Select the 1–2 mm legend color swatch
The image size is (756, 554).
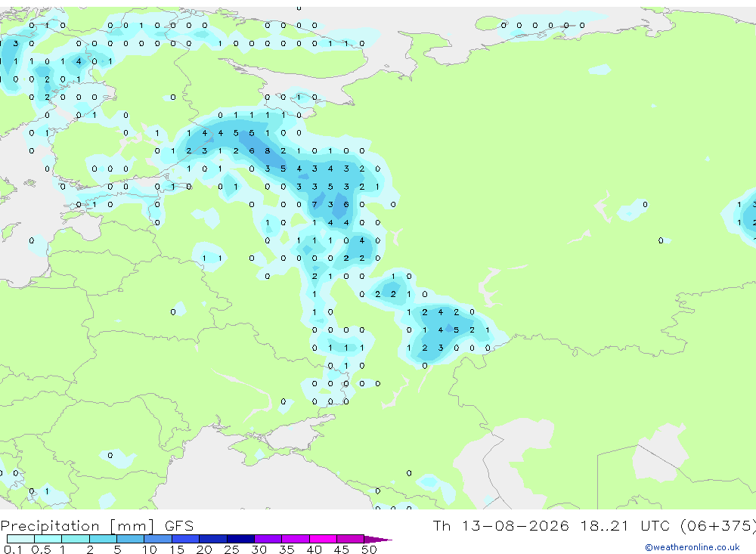click(76, 539)
